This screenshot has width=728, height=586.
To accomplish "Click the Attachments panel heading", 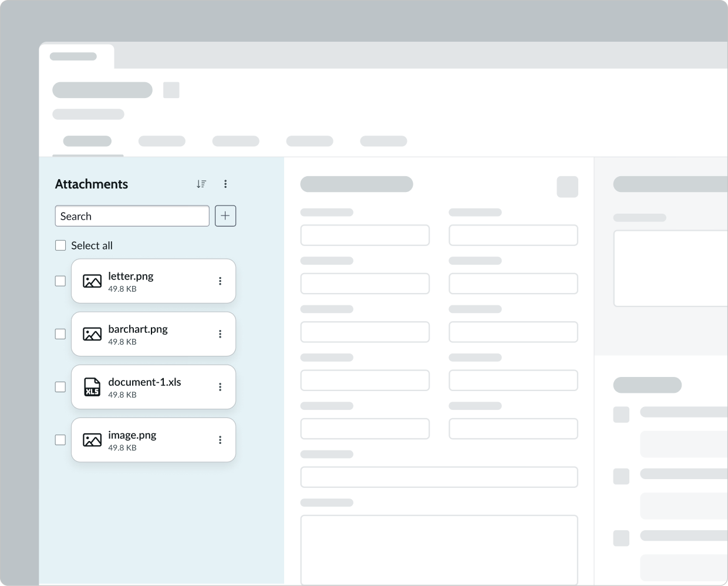I will [x=92, y=184].
